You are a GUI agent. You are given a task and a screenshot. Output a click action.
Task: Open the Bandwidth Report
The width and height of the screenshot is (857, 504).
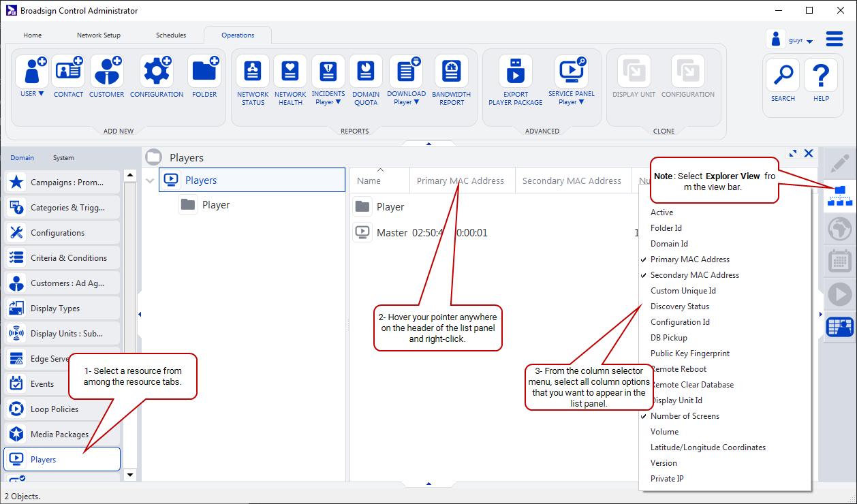pyautogui.click(x=451, y=71)
